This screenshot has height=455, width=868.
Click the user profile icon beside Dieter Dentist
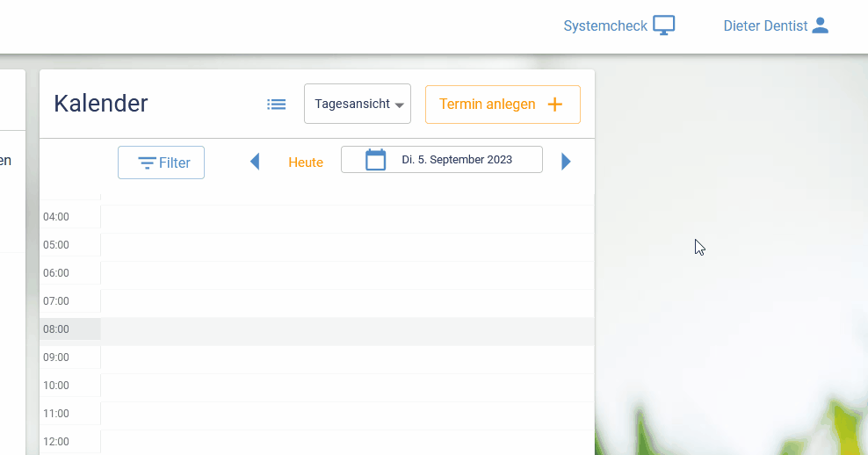(821, 25)
